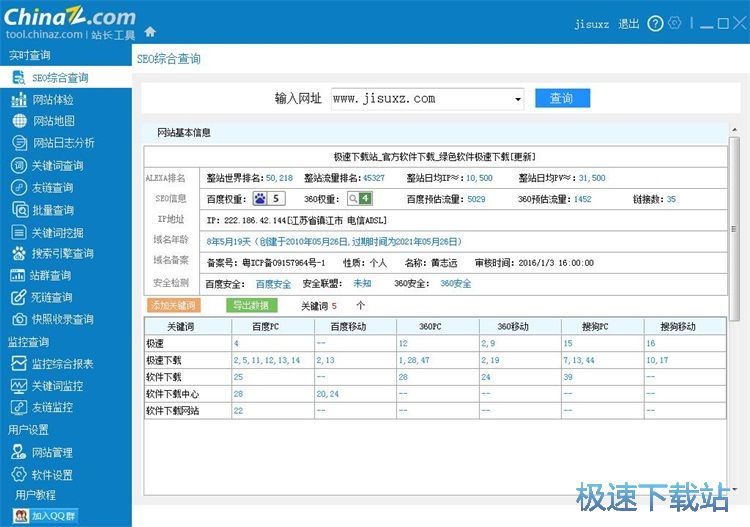Select SEO综合查询 in sidebar
The image size is (750, 527).
pyautogui.click(x=60, y=77)
